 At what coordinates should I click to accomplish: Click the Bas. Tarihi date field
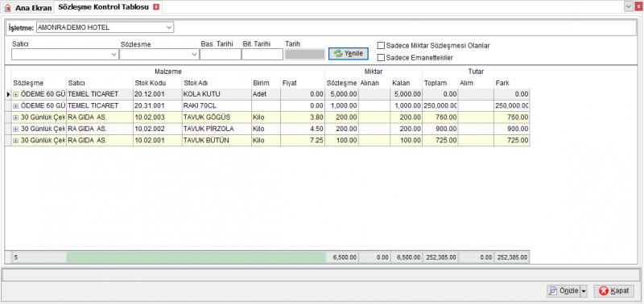221,54
